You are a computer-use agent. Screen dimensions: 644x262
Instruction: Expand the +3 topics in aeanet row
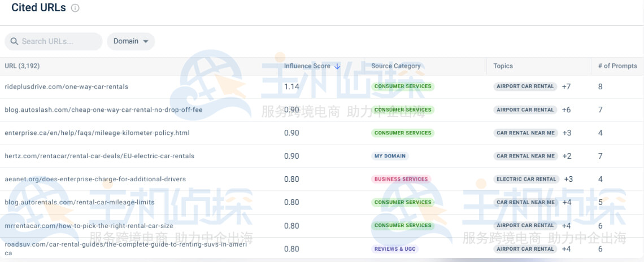click(568, 179)
